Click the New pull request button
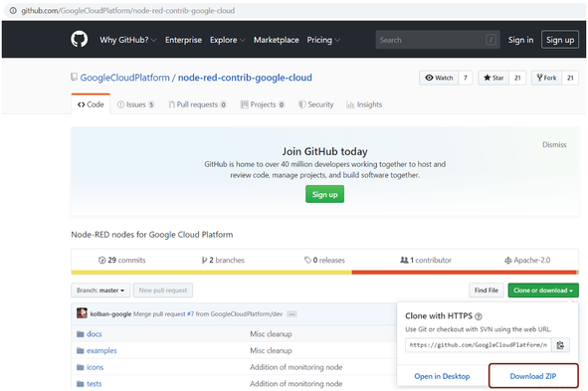Viewport: 588px width, 391px height. tap(163, 291)
